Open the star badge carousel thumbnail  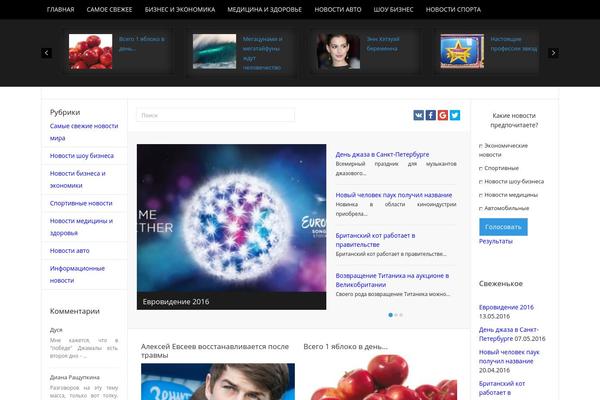click(462, 52)
